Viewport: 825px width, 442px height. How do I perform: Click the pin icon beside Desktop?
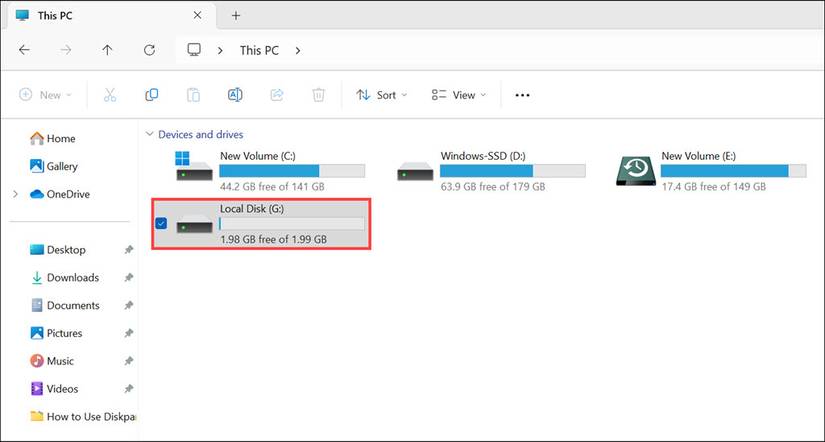point(128,250)
